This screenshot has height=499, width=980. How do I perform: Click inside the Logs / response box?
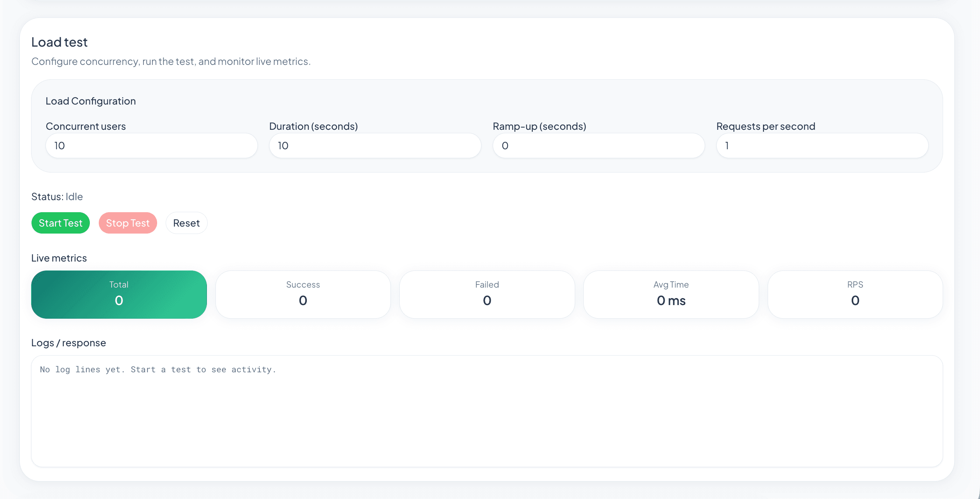(x=487, y=411)
